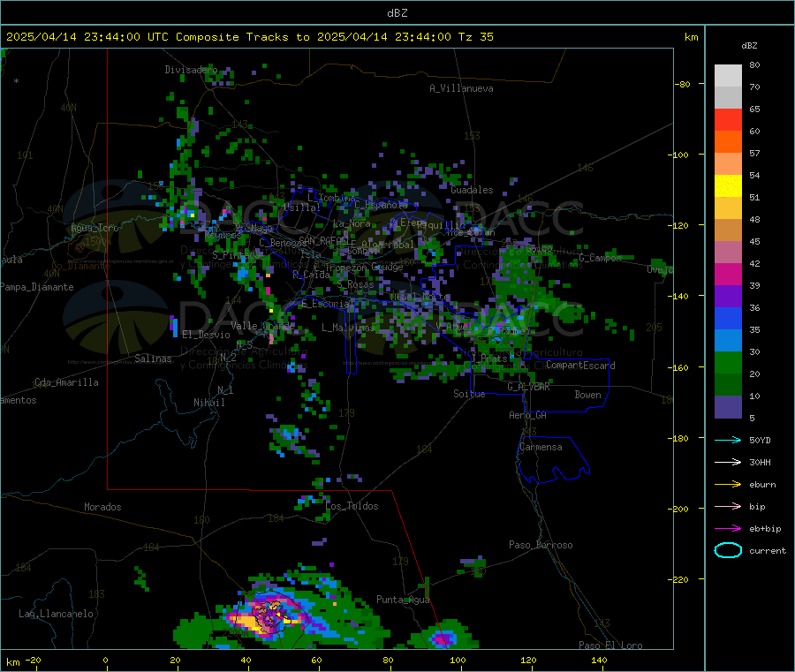
Task: Click the '140' km tick on bottom axis
Action: pyautogui.click(x=599, y=660)
